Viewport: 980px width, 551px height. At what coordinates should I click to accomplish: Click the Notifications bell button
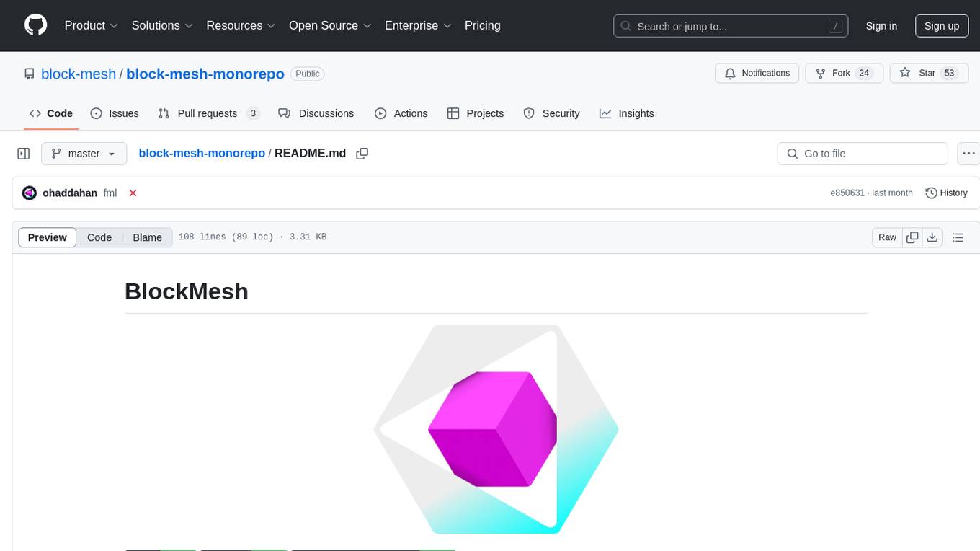click(757, 74)
